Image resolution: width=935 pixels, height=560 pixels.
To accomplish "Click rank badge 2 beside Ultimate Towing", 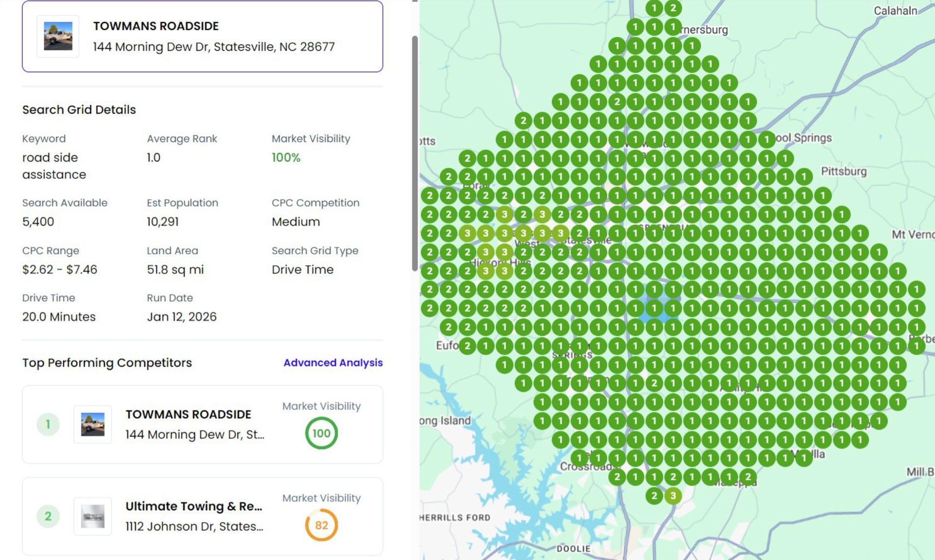I will [x=47, y=516].
